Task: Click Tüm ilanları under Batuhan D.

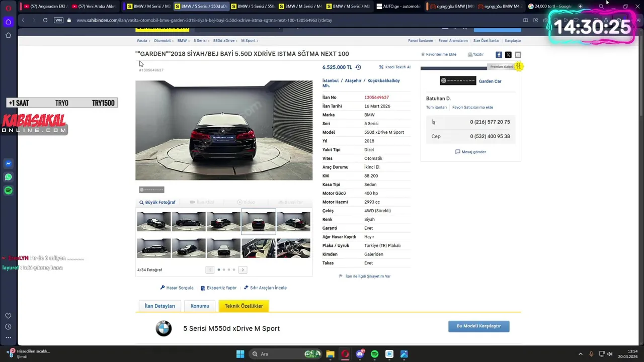Action: point(436,108)
